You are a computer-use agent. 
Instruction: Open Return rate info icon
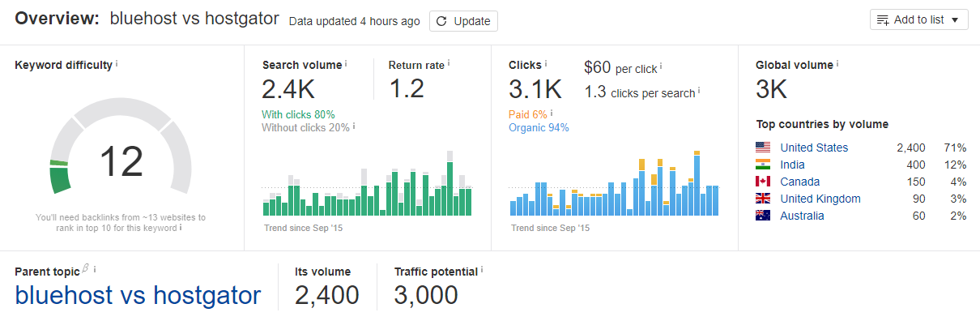449,63
